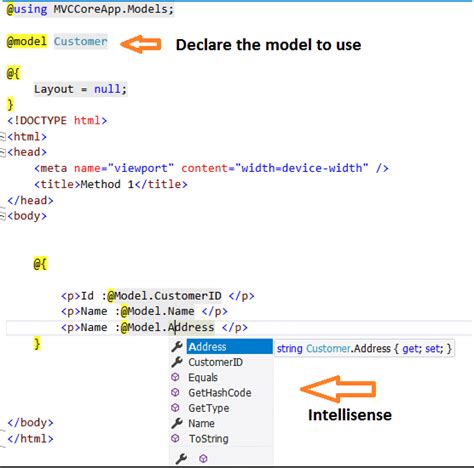Image resolution: width=474 pixels, height=468 pixels.
Task: Click the ToString method cube icon
Action: (x=175, y=438)
